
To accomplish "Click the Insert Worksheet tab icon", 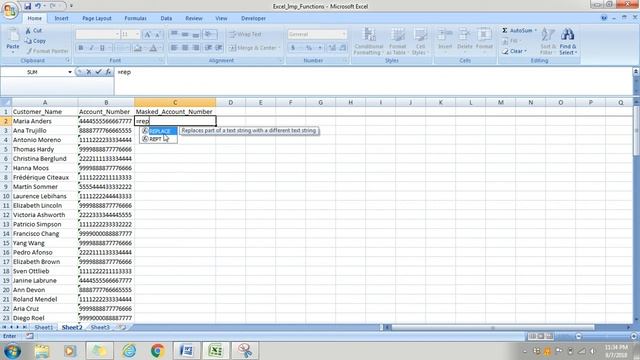I will click(x=121, y=327).
